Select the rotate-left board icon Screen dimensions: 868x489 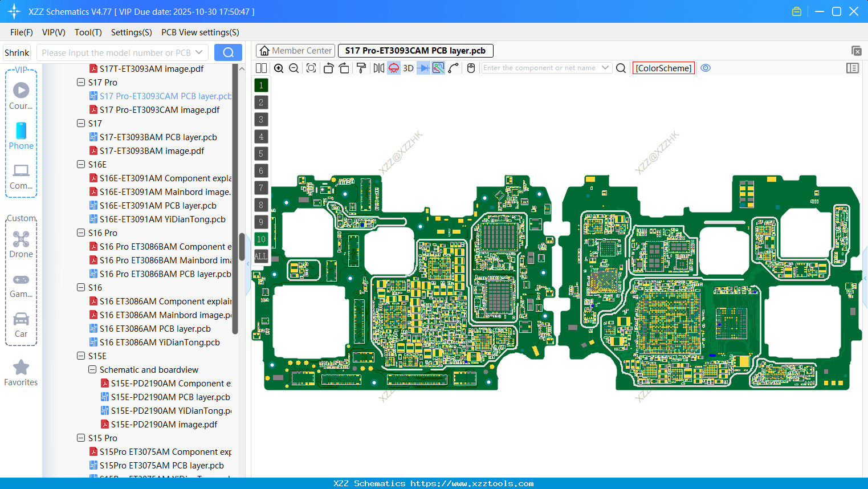pyautogui.click(x=328, y=68)
